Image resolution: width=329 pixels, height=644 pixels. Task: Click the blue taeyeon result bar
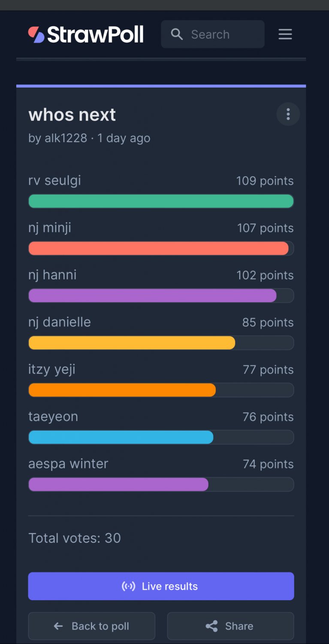point(121,437)
